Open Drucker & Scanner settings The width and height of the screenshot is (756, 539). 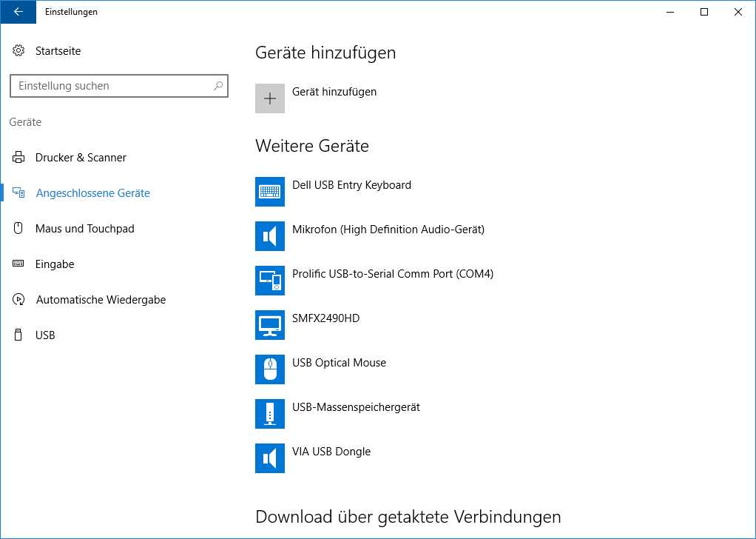pyautogui.click(x=81, y=157)
